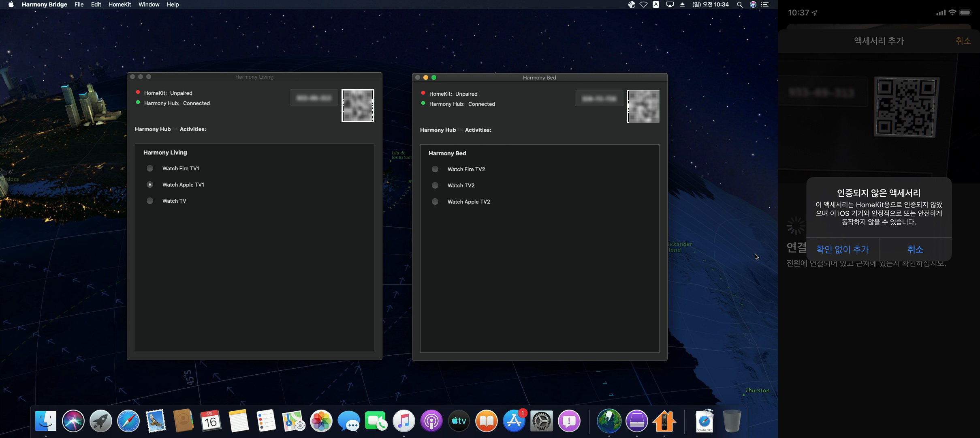The width and height of the screenshot is (980, 438).
Task: Click Harmony Living pairing code field
Action: (x=314, y=98)
